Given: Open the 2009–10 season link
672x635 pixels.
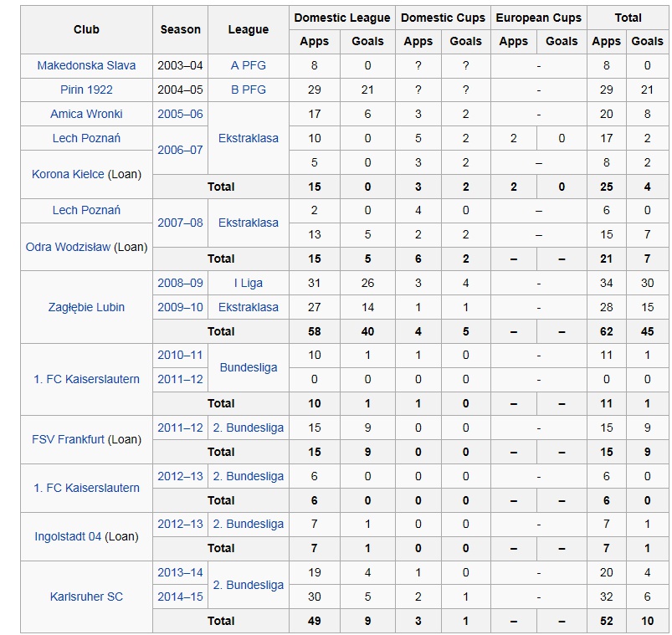Looking at the screenshot, I should [x=180, y=307].
